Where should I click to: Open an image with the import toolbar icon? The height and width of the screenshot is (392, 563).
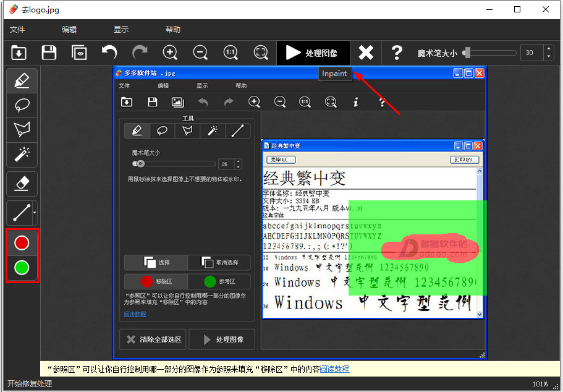click(19, 53)
